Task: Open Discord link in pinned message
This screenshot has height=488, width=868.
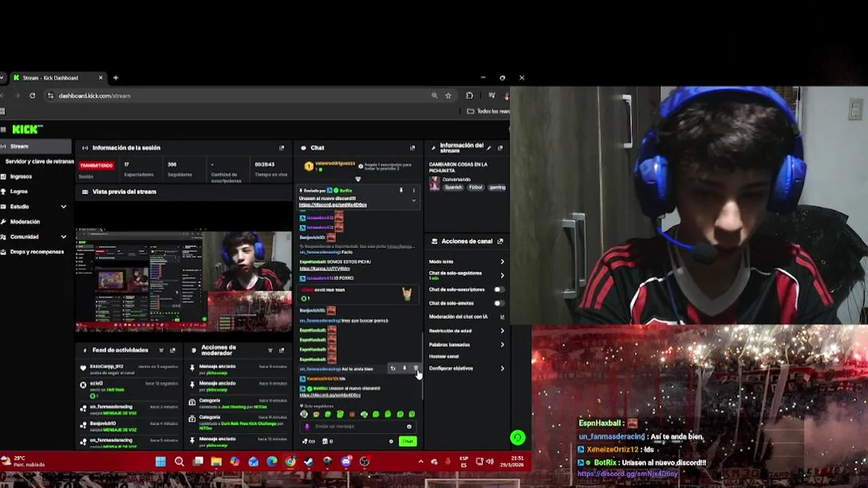Action: pos(333,205)
